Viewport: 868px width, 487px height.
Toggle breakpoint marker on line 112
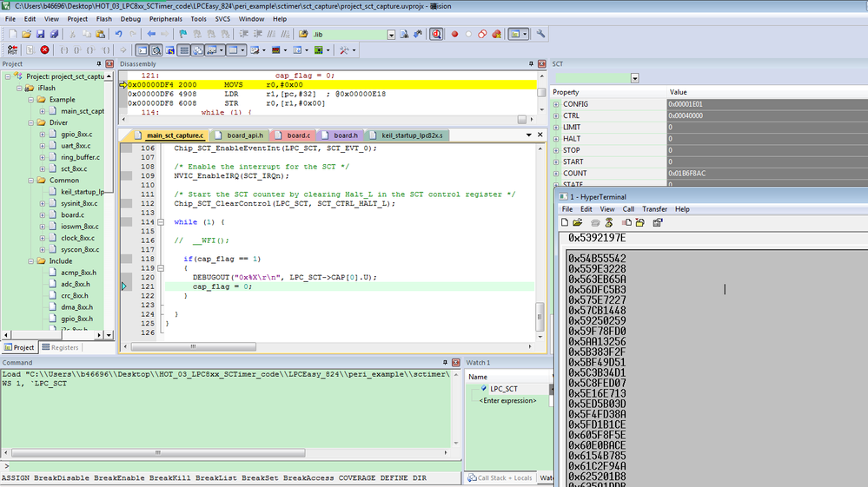coord(127,203)
